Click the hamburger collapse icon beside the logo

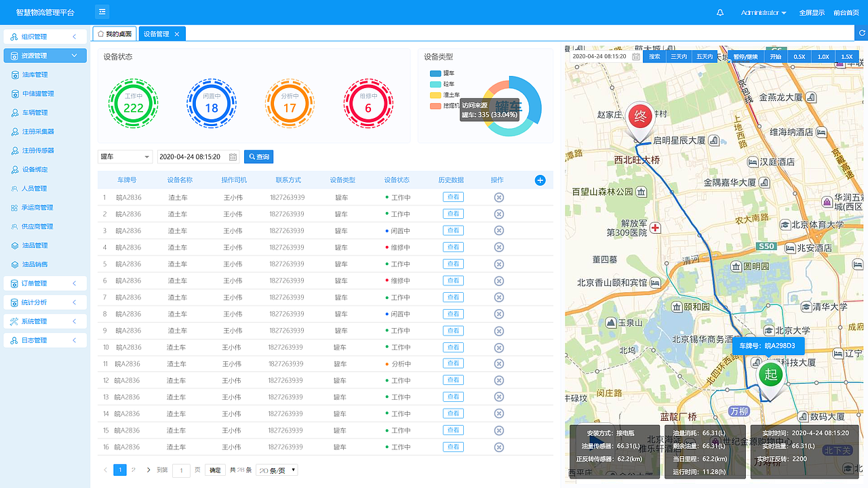102,12
